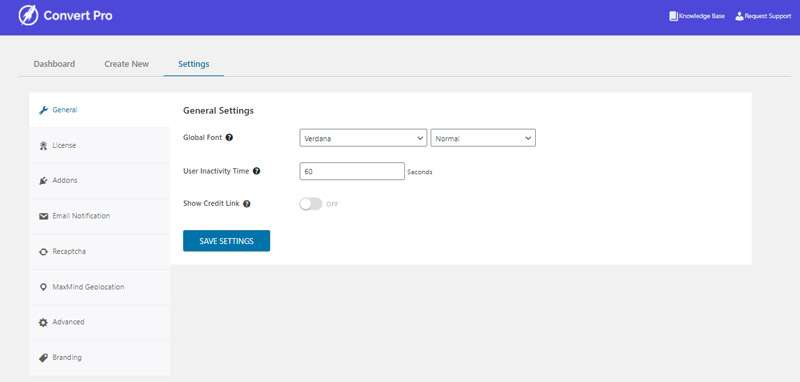Click the Recaptcha refresh icon

click(x=44, y=251)
